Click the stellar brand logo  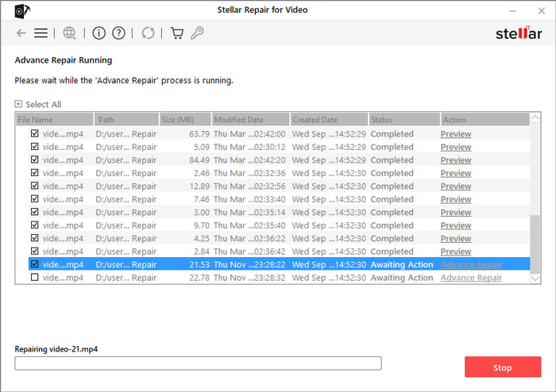coord(519,33)
